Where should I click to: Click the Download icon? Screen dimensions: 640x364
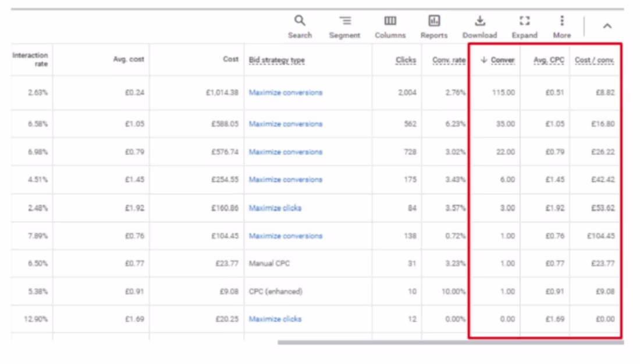click(x=480, y=20)
